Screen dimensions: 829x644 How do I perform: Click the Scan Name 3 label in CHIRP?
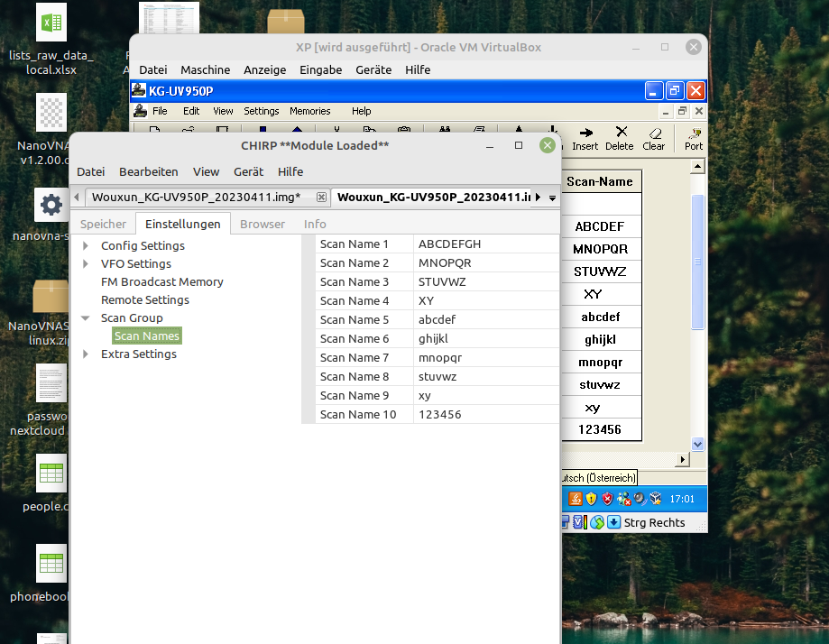[355, 281]
